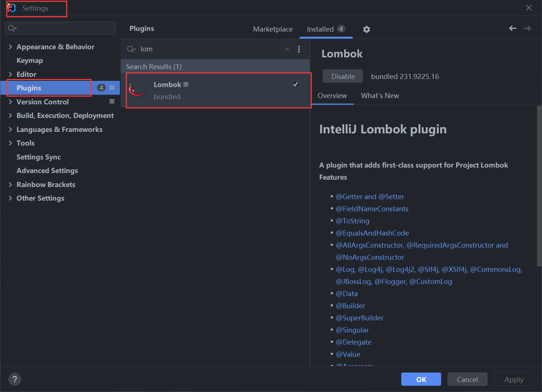Click the Cancel button
This screenshot has width=542, height=392.
tap(467, 379)
